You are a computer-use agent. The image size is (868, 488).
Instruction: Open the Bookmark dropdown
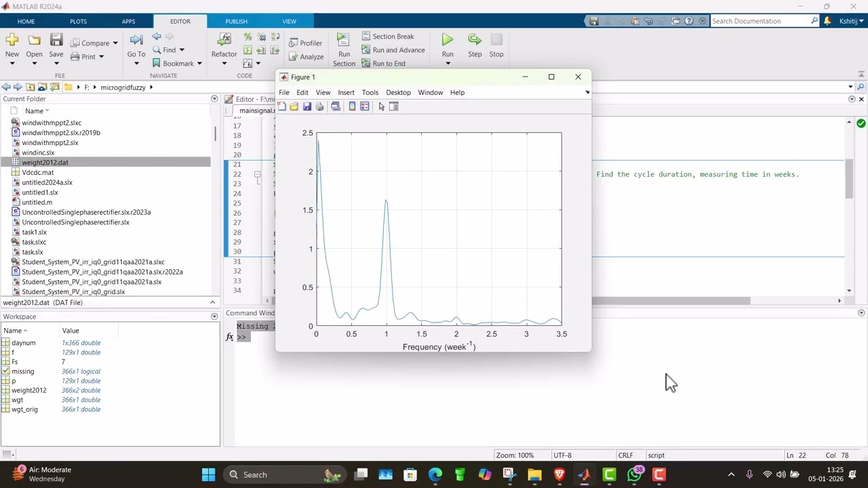[199, 64]
